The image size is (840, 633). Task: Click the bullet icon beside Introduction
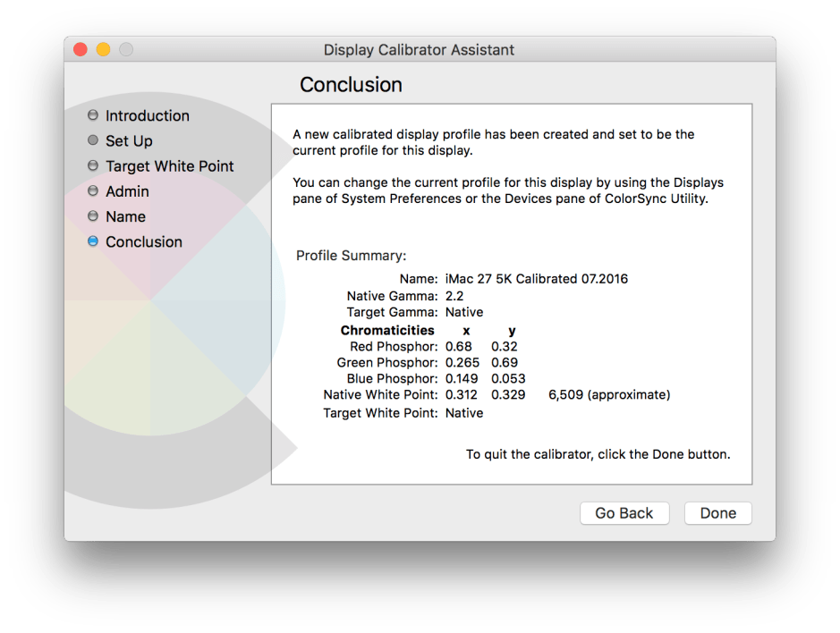93,115
